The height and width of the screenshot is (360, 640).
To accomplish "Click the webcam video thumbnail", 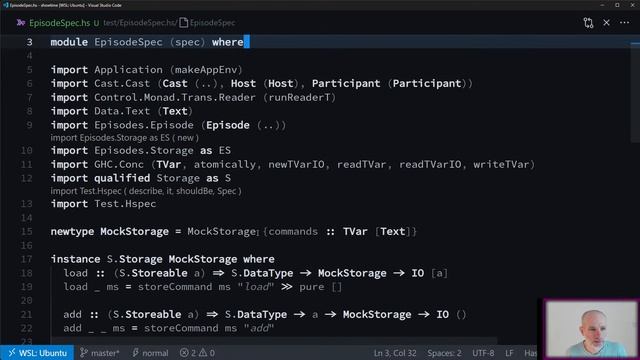I will (591, 329).
